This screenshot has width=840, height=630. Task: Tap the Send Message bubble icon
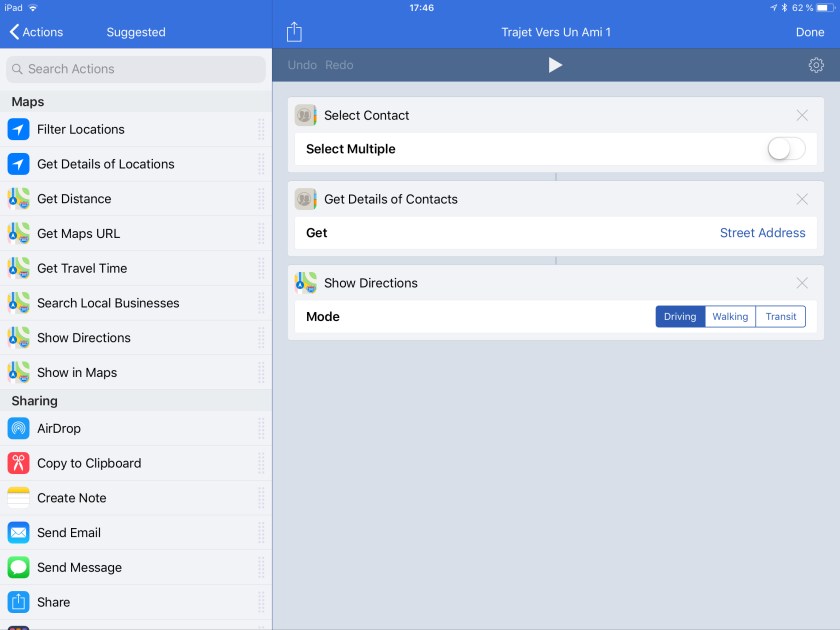coord(19,567)
